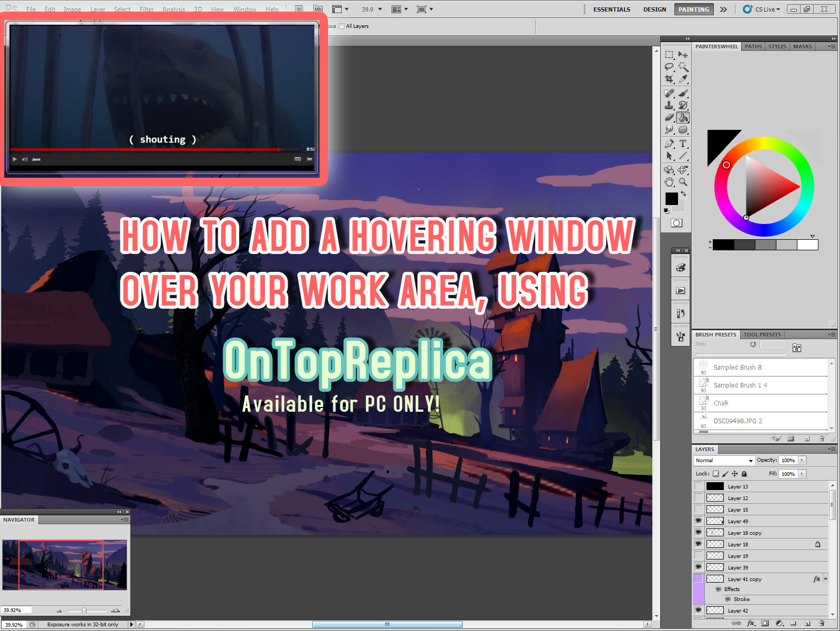
Task: Select the Painting workspace button
Action: [x=694, y=9]
